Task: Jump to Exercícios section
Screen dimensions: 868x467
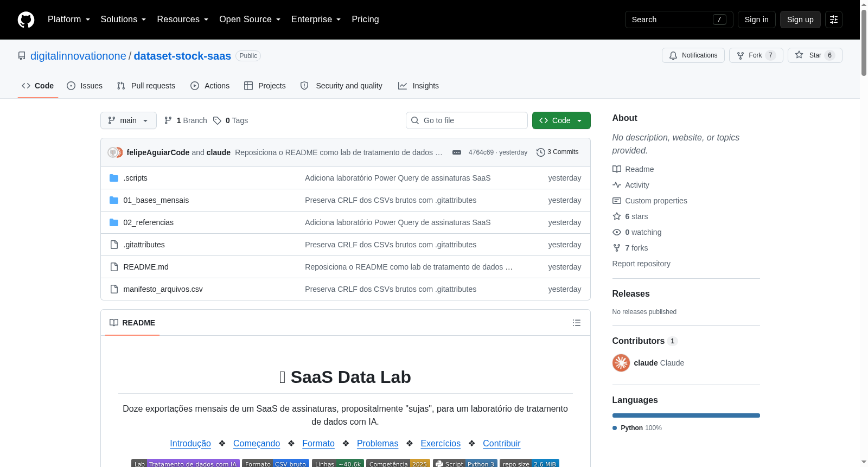Action: click(441, 443)
